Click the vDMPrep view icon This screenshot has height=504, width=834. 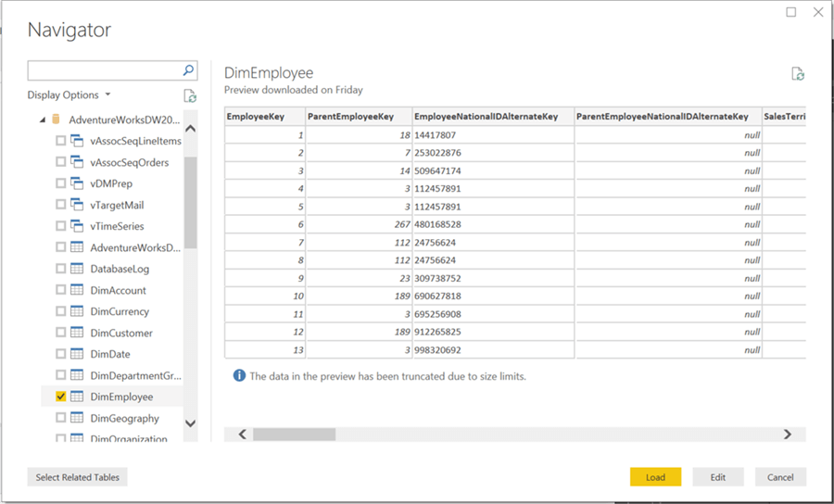click(77, 183)
